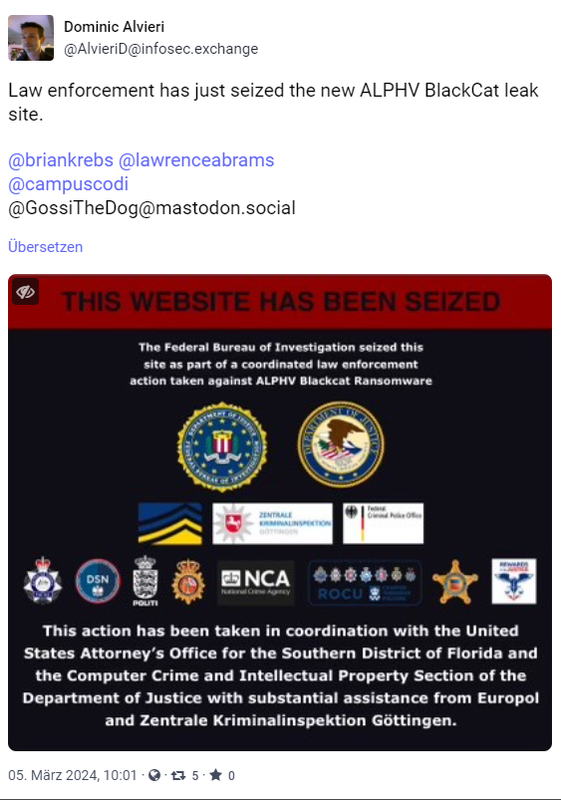
Task: Click the public visibility globe icon
Action: click(x=155, y=776)
